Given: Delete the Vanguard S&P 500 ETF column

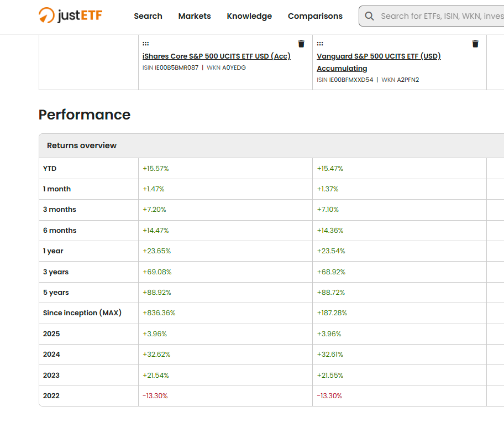Looking at the screenshot, I should coord(475,44).
